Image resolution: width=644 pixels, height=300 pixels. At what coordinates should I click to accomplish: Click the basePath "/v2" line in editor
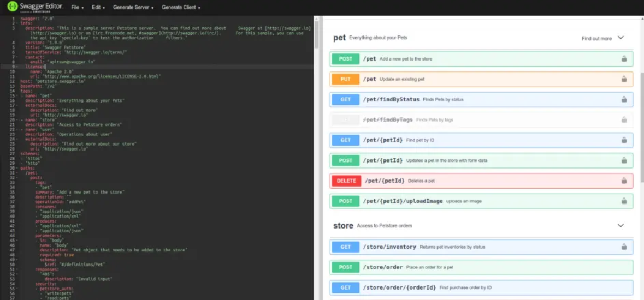[38, 86]
